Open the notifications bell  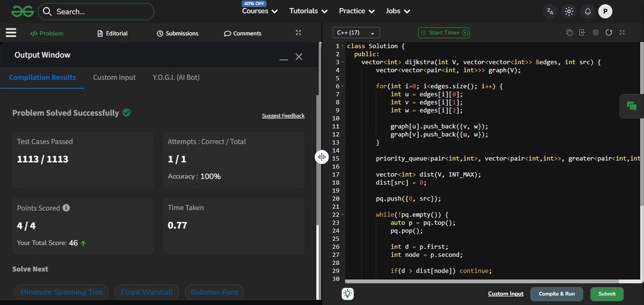click(x=588, y=11)
